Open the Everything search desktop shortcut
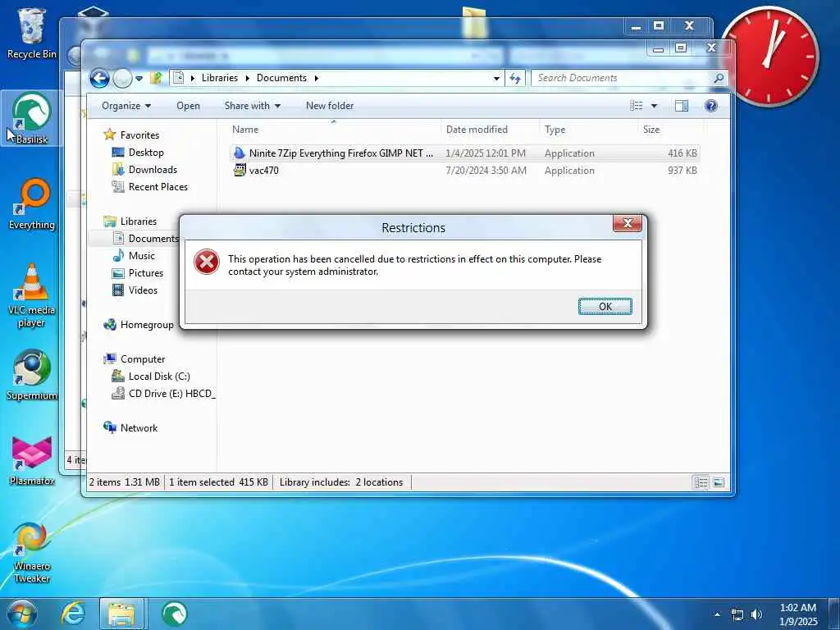Screen dimensions: 840x630 pyautogui.click(x=32, y=204)
